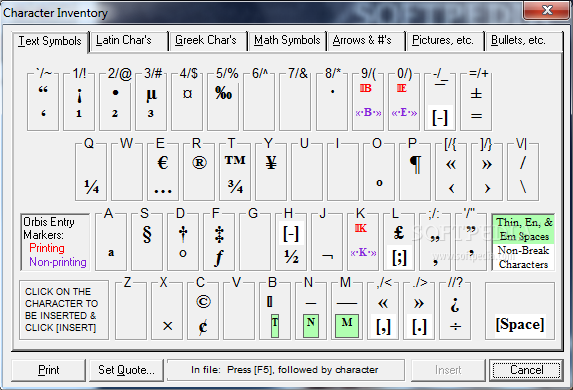The height and width of the screenshot is (390, 573).
Task: Pick the feminine ordinal ª under A
Action: 111,253
